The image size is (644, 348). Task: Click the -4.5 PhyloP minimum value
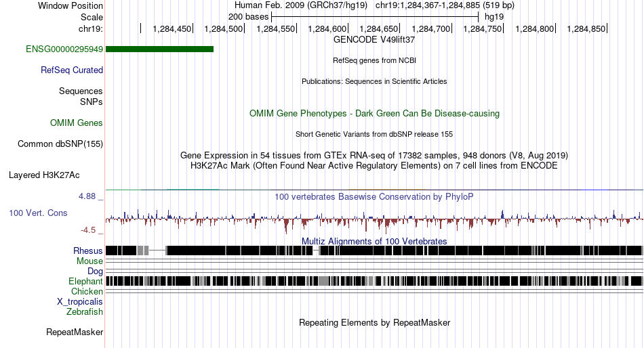88,230
